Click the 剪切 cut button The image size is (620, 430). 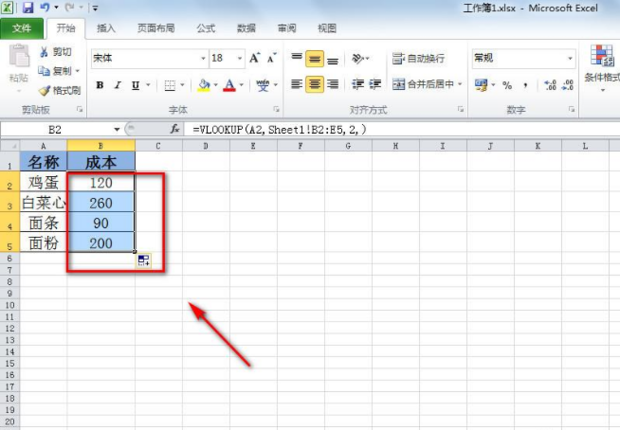coord(56,52)
